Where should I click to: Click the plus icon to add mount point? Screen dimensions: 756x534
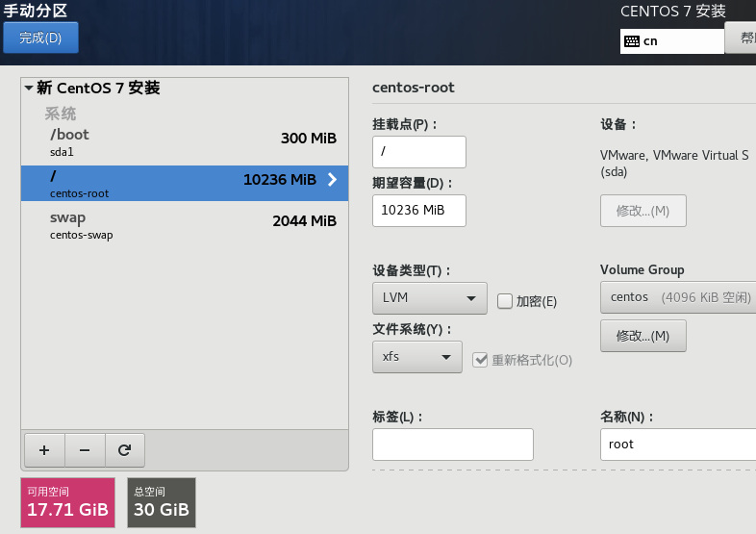pyautogui.click(x=44, y=450)
